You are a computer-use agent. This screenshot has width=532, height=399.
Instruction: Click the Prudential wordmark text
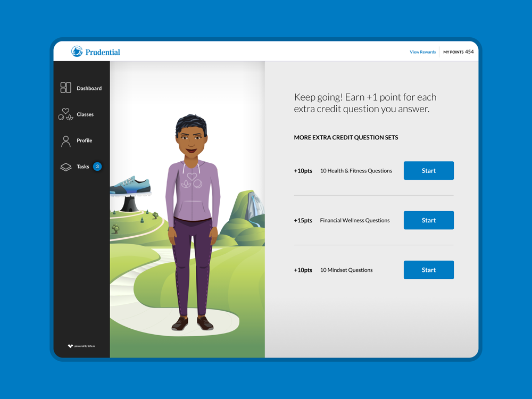point(103,52)
